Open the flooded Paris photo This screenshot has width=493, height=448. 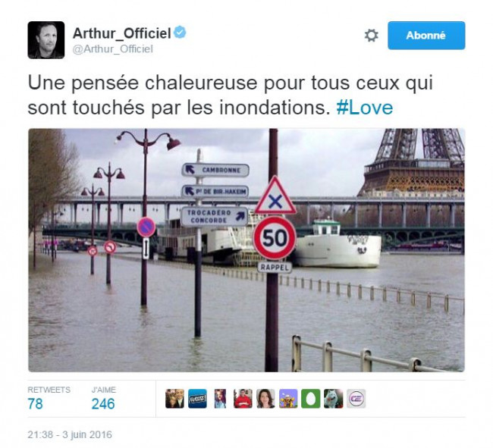click(246, 250)
